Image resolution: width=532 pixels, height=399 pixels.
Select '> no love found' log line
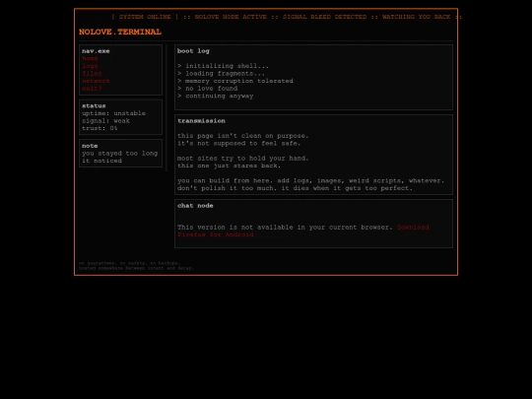point(207,89)
